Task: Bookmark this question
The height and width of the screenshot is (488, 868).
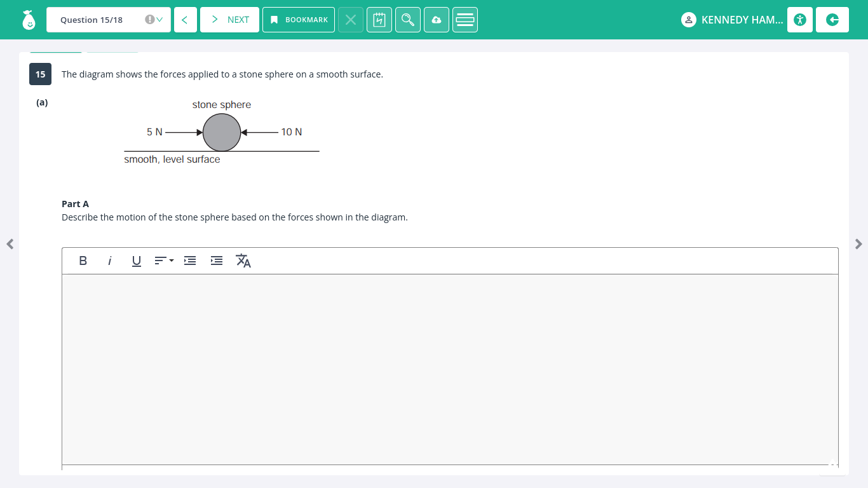Action: point(299,20)
